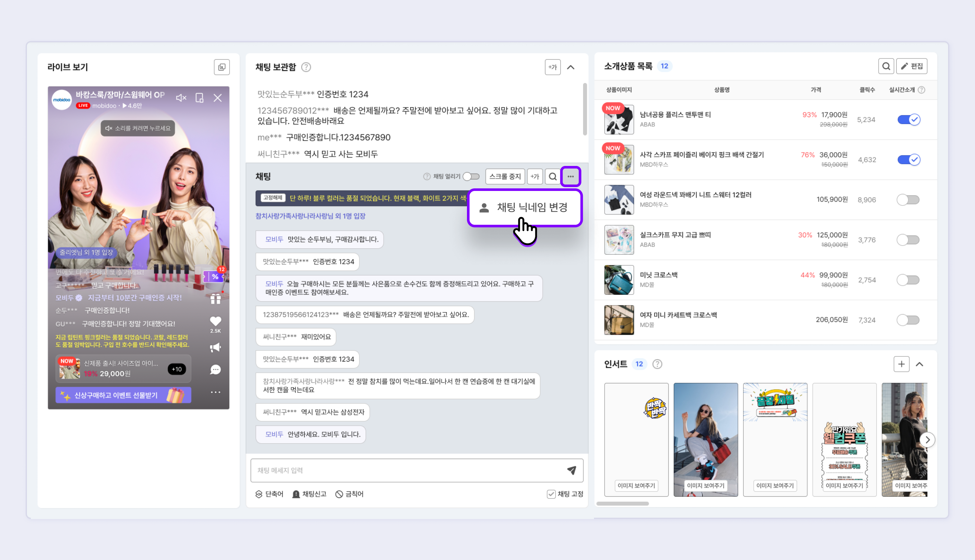This screenshot has width=975, height=560.
Task: Open chat search magnifier icon
Action: point(552,177)
